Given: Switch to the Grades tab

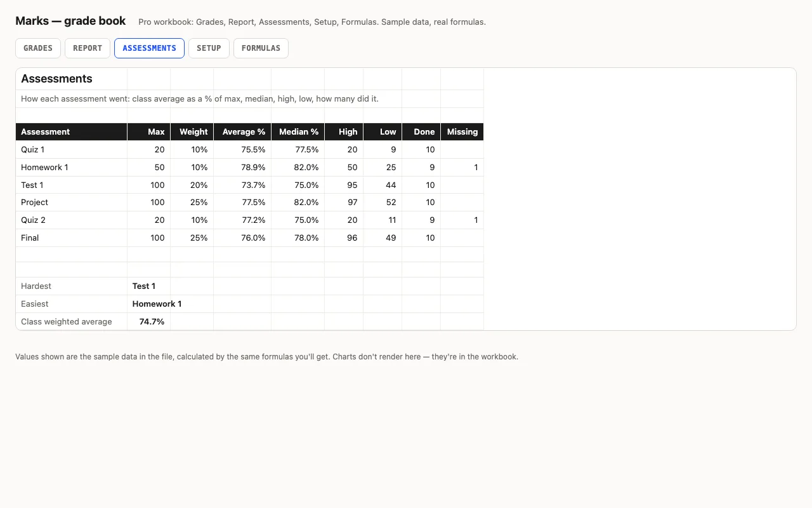Looking at the screenshot, I should [38, 48].
